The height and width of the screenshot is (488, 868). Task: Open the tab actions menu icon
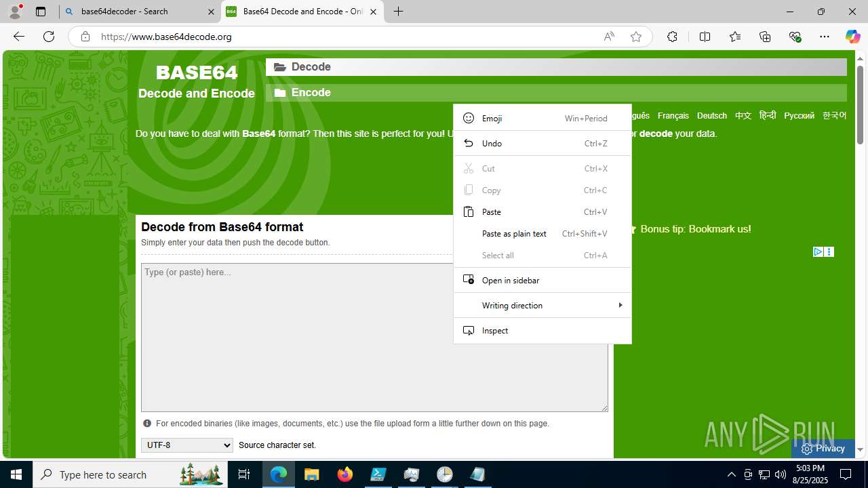click(41, 12)
